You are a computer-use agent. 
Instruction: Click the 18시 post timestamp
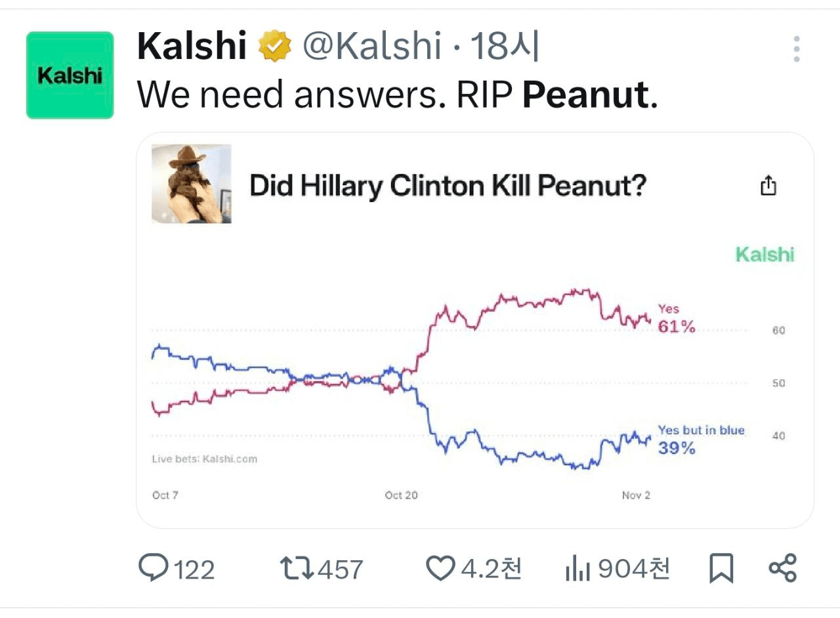(x=505, y=47)
